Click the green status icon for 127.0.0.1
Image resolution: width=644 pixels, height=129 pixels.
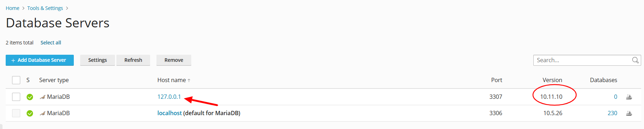[30, 97]
